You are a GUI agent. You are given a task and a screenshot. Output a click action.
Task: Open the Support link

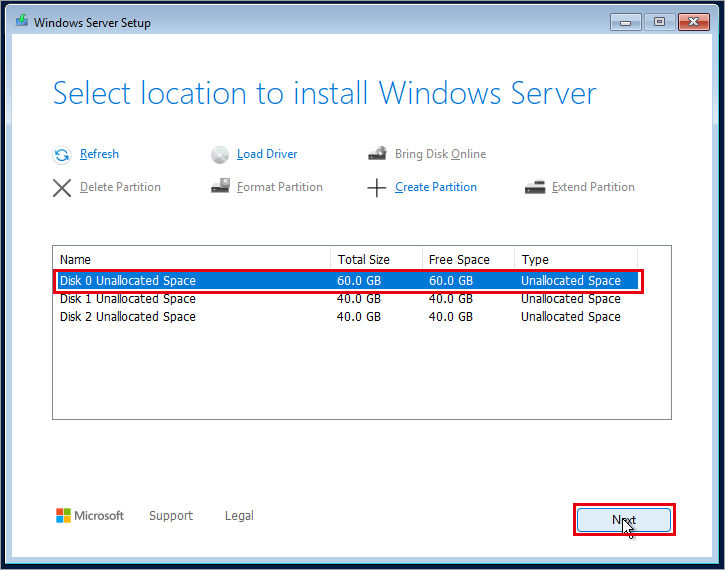[x=171, y=516]
